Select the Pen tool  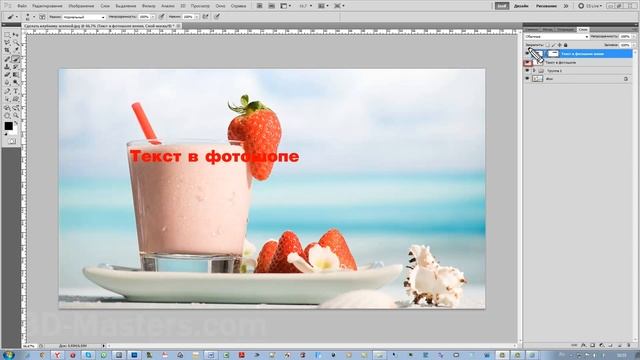click(7, 91)
